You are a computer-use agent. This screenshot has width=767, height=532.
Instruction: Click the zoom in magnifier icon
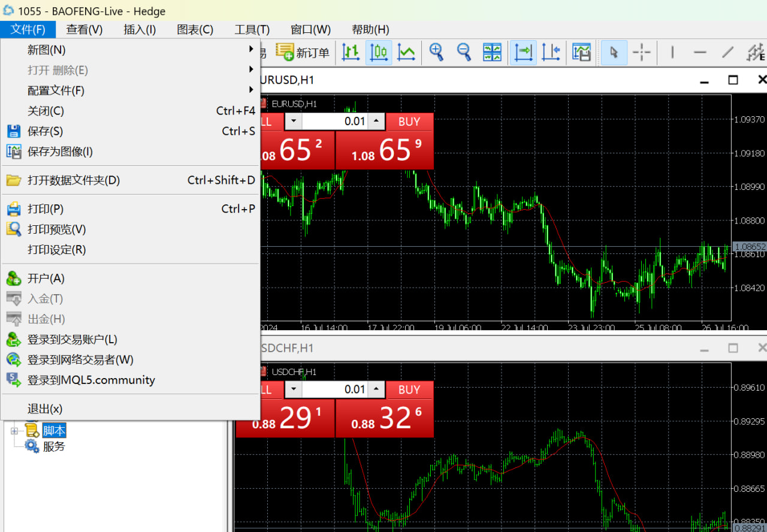436,53
